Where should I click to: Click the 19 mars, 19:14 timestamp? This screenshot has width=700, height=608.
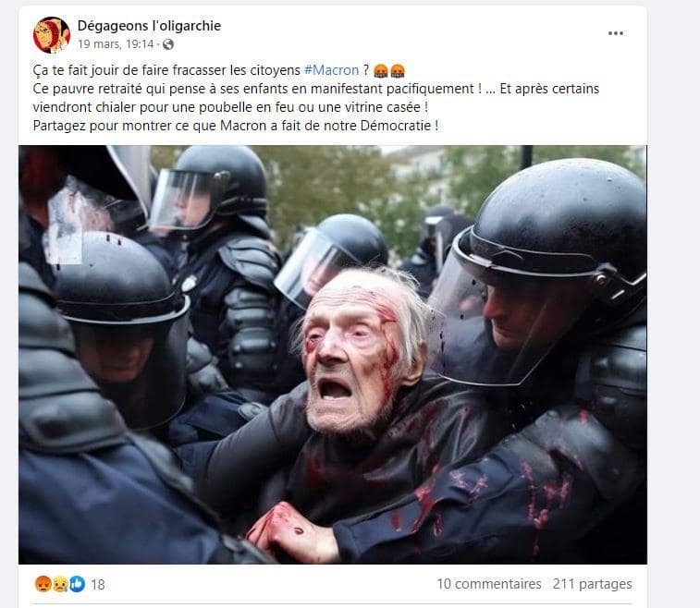[116, 44]
